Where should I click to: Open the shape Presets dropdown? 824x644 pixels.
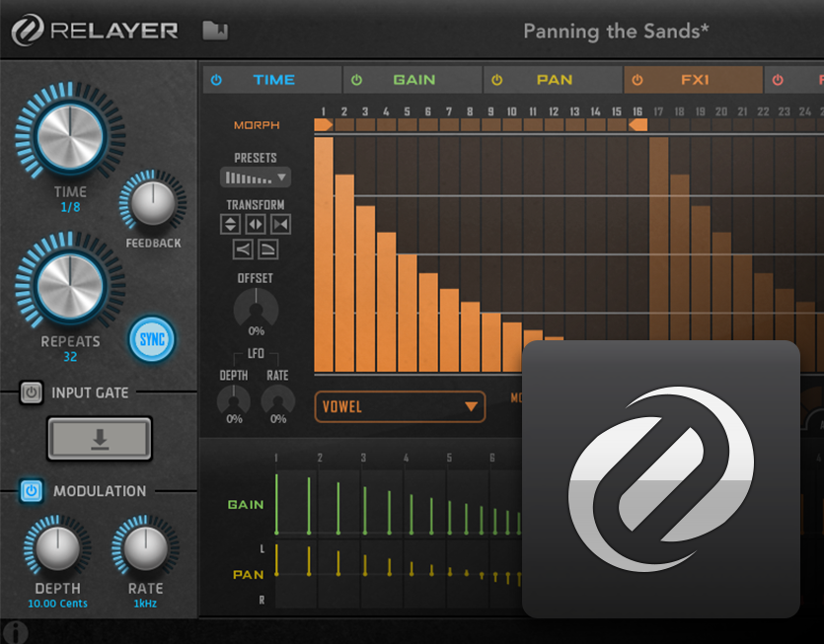(256, 178)
